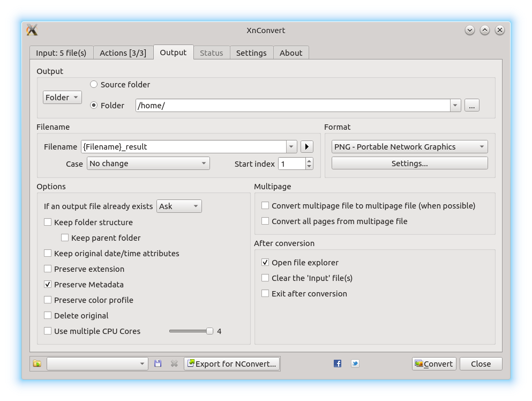
Task: Enable Use multiple CPU Cores
Action: coord(48,331)
